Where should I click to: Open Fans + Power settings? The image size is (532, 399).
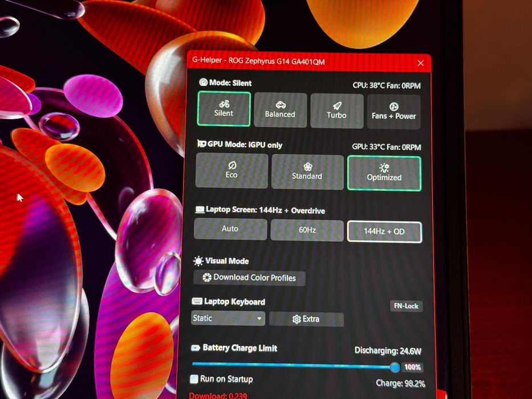click(393, 112)
